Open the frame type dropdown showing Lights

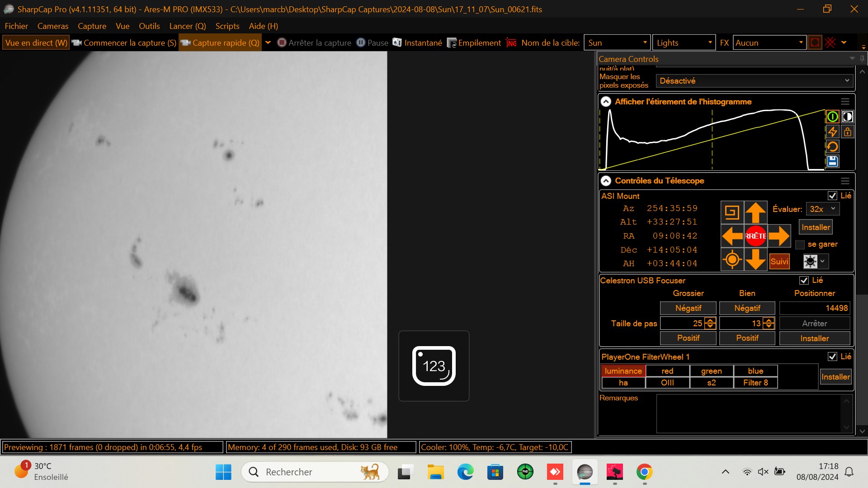coord(684,42)
